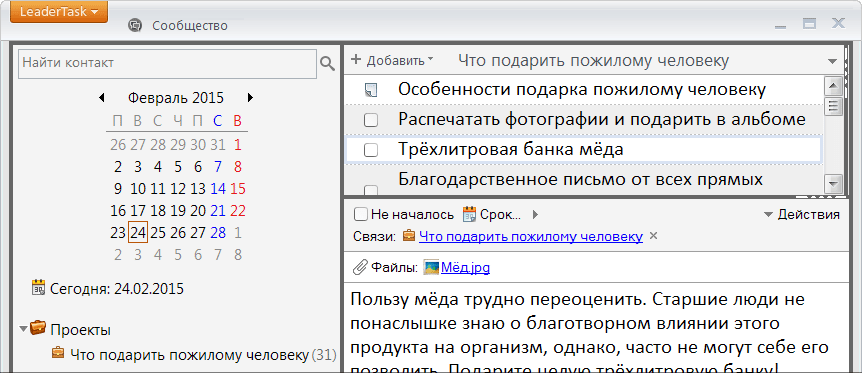
Task: Collapse the Проекты tree node
Action: click(23, 329)
